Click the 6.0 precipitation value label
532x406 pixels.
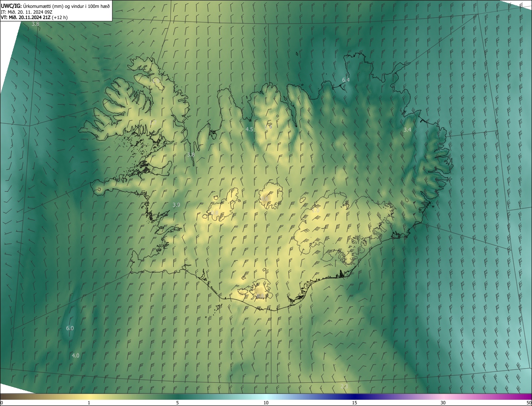click(70, 328)
